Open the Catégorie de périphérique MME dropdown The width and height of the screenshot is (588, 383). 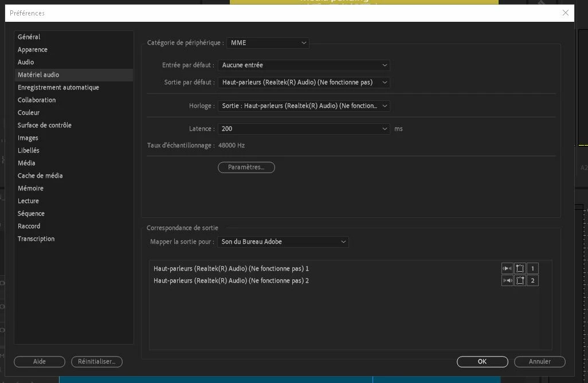(268, 43)
